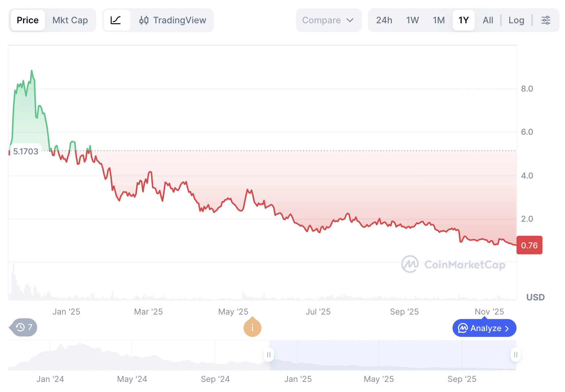
Task: Open chart settings sliders icon
Action: click(x=546, y=20)
